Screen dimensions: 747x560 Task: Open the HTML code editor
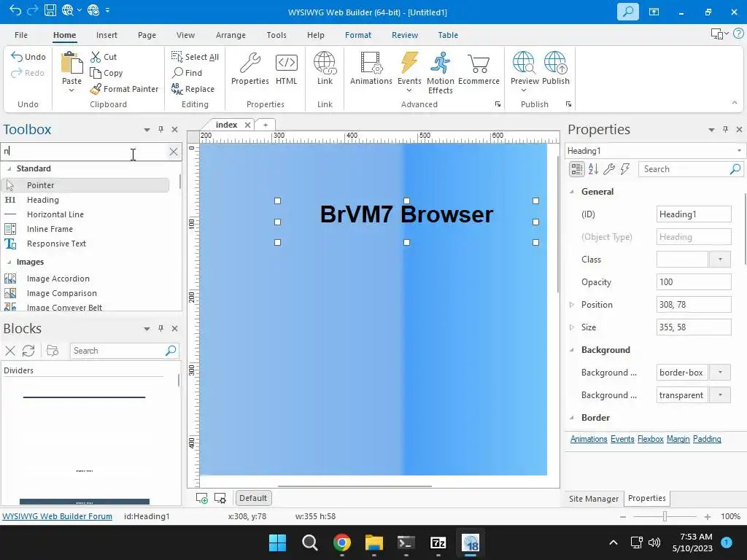(286, 69)
